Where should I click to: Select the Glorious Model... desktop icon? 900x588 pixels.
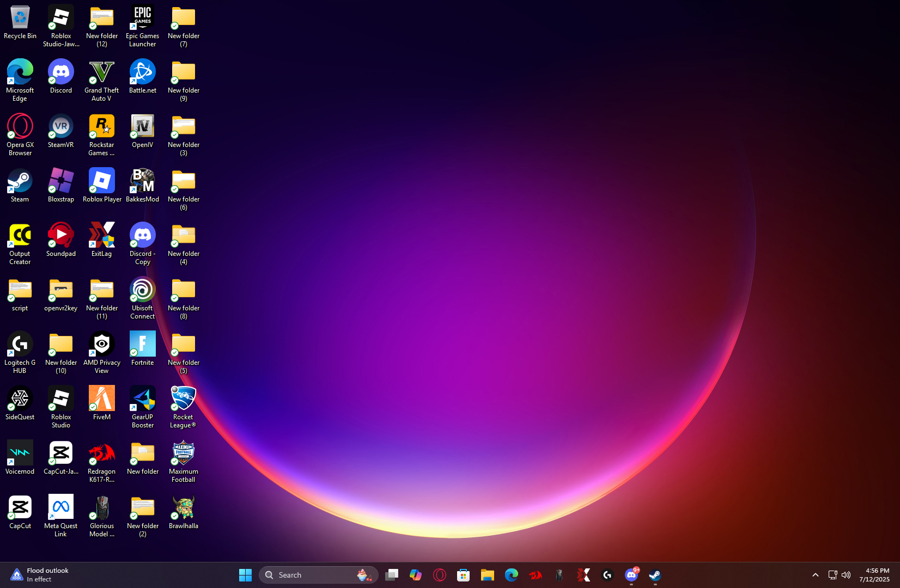[102, 516]
